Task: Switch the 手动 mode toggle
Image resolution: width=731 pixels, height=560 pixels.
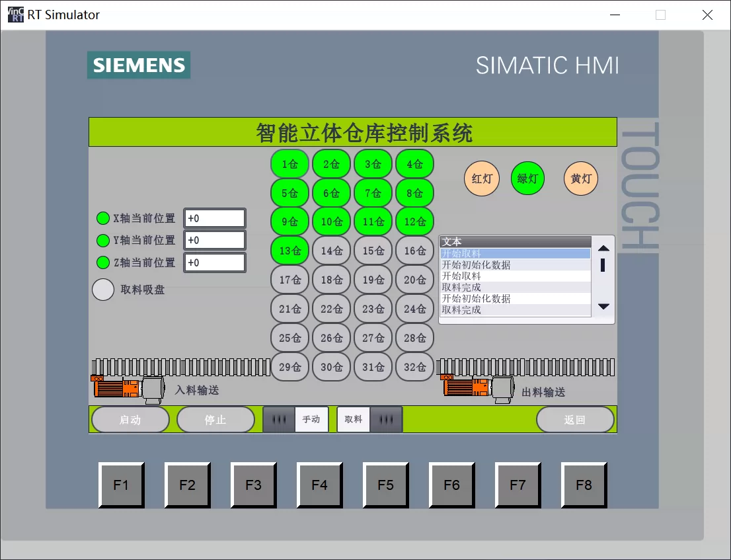Action: point(295,419)
